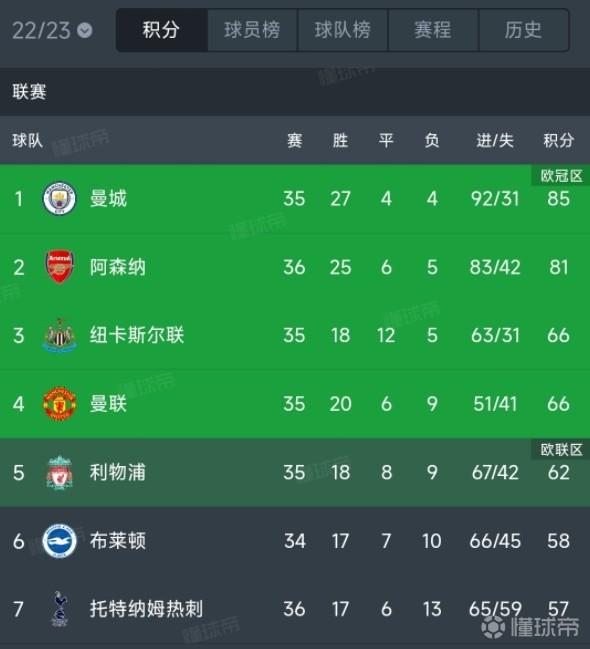Click the Tottenham Hotspur cockerel crest
590x649 pixels.
pyautogui.click(x=60, y=609)
